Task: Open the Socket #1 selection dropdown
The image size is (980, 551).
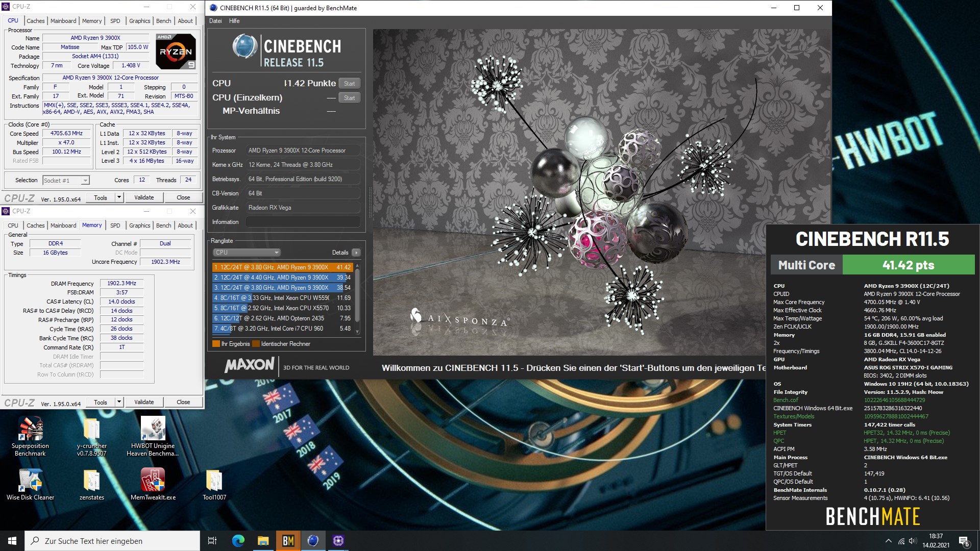Action: click(x=66, y=180)
